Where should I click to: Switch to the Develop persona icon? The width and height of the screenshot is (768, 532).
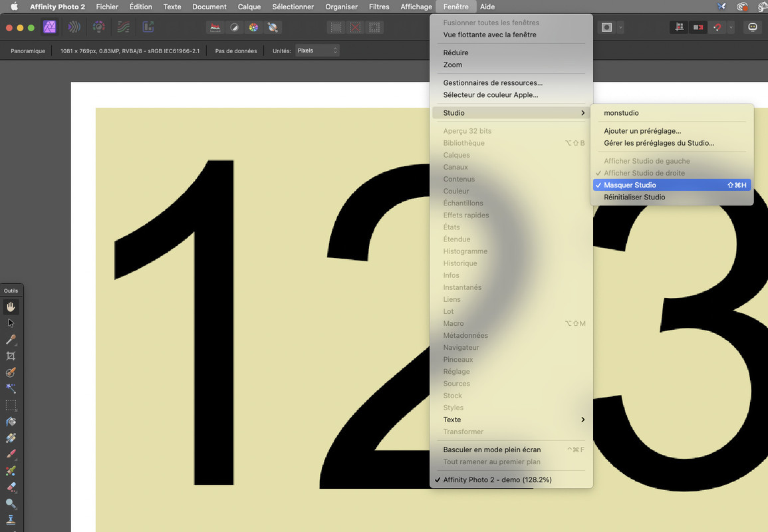pos(98,27)
